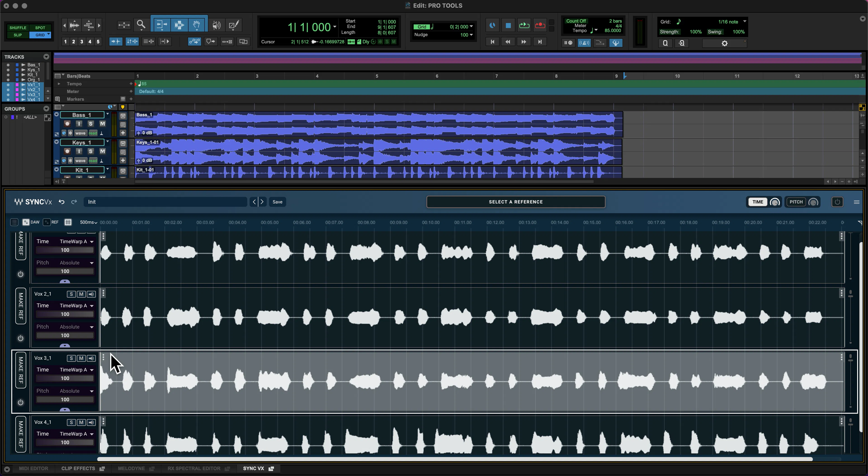This screenshot has width=868, height=476.
Task: Toggle Vox 2_1 power bypass button
Action: tap(21, 338)
